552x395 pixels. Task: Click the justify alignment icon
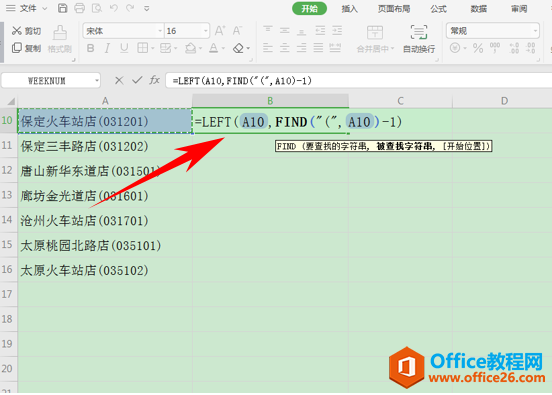pyautogui.click(x=318, y=48)
